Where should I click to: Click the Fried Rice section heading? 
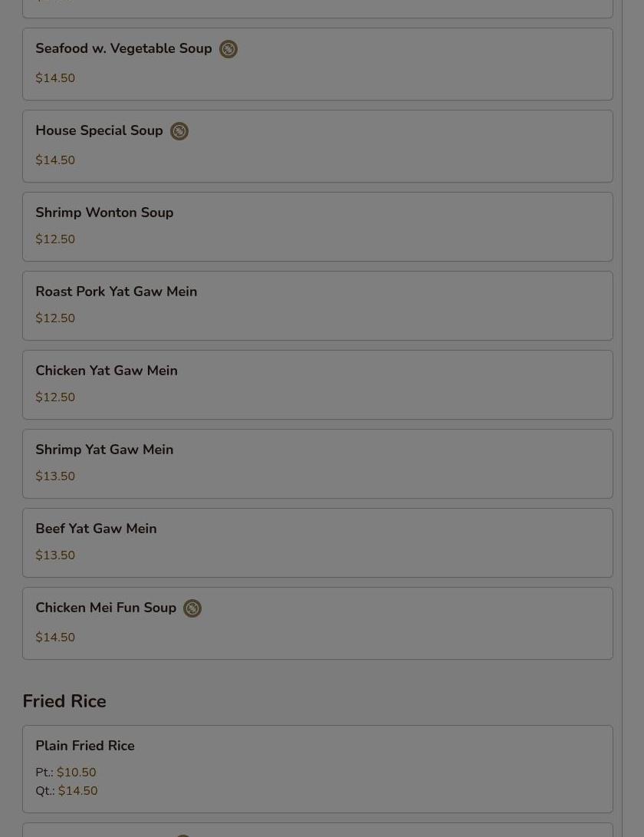64,701
